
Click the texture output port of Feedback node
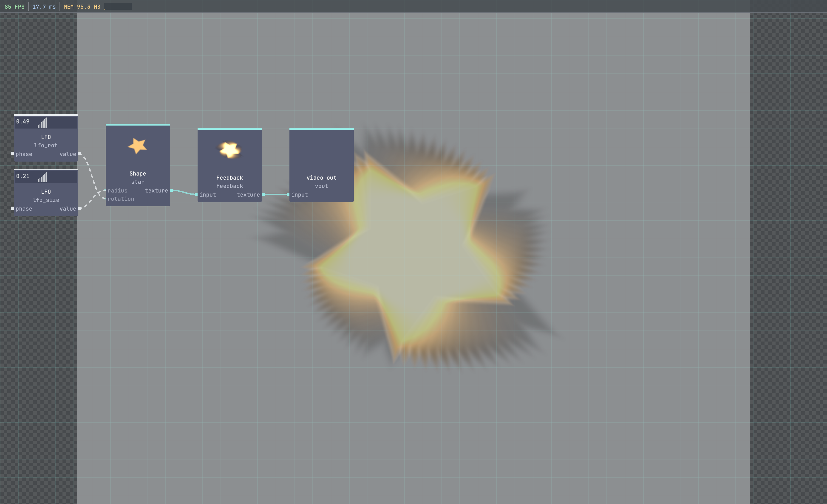click(263, 194)
